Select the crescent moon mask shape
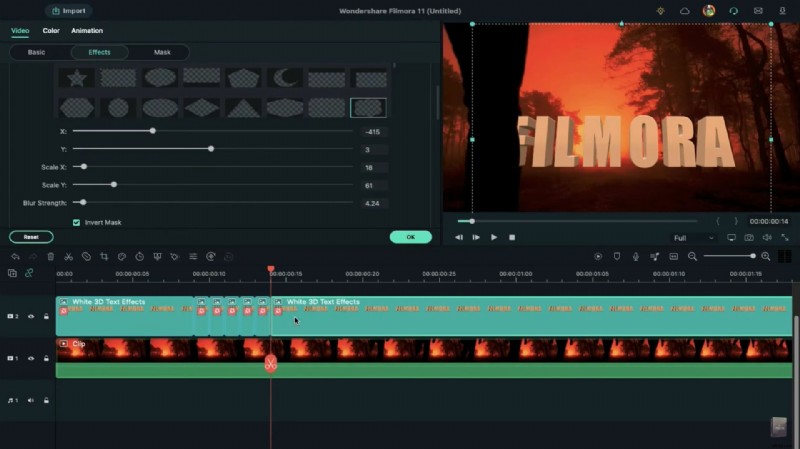The image size is (800, 449). 285,78
